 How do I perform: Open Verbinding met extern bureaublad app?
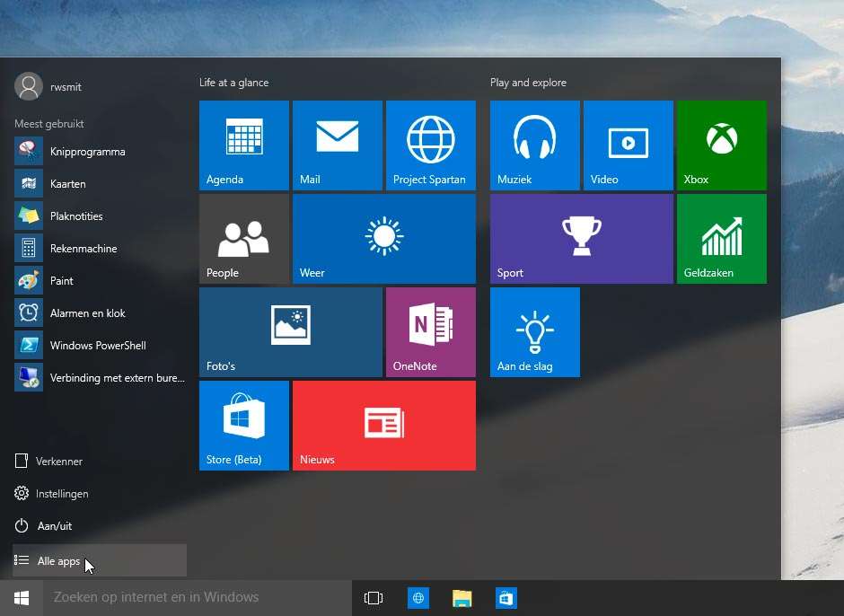100,377
